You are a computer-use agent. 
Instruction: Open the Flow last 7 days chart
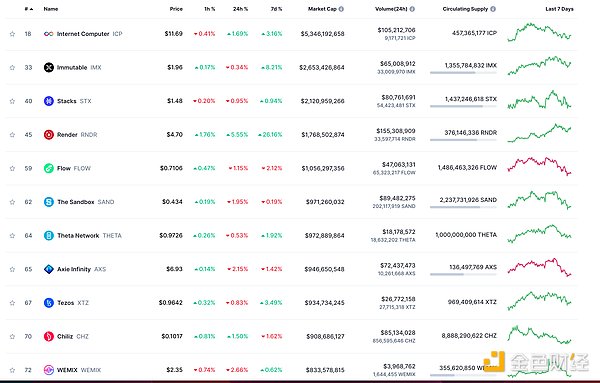tap(539, 166)
